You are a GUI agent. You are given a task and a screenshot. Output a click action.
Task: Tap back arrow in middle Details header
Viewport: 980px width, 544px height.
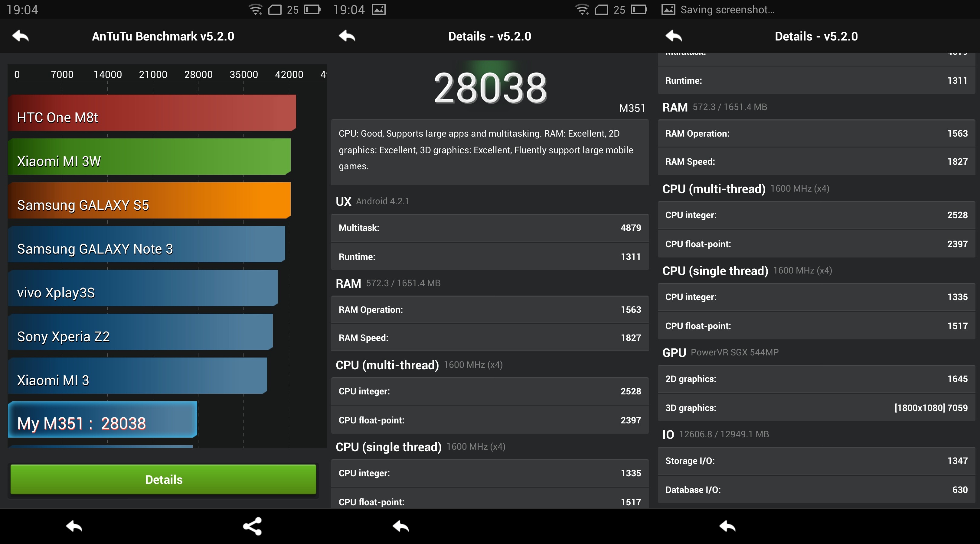tap(347, 36)
